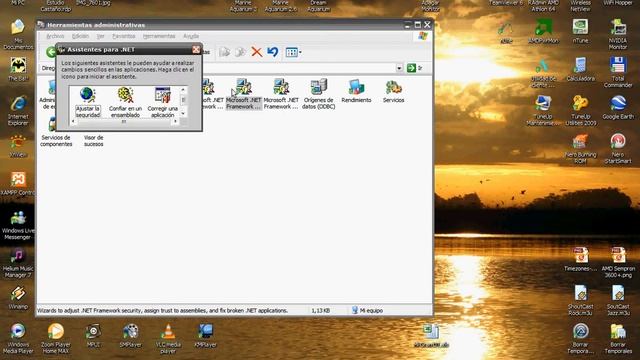The height and width of the screenshot is (360, 640).
Task: Open XAMPP Control desktop icon
Action: (x=18, y=183)
